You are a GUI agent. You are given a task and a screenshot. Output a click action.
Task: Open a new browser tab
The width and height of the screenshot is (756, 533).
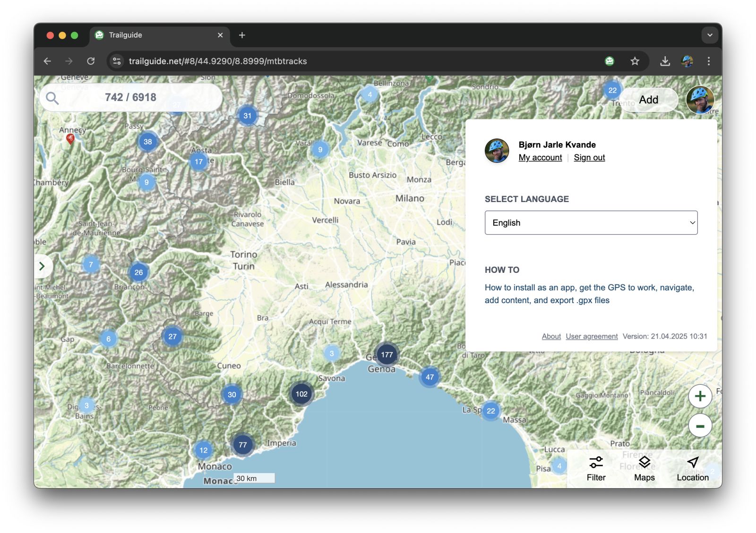(242, 35)
